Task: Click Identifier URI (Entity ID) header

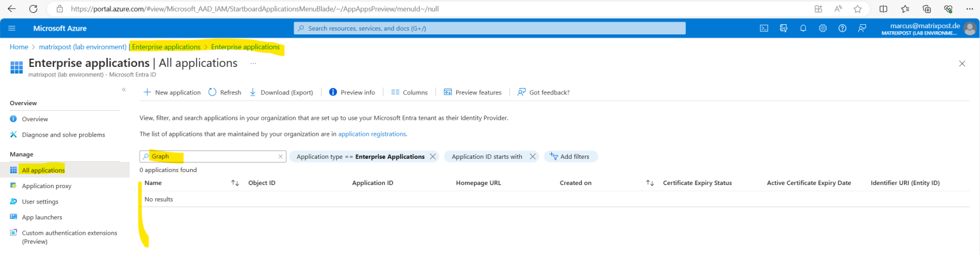Action: 905,183
